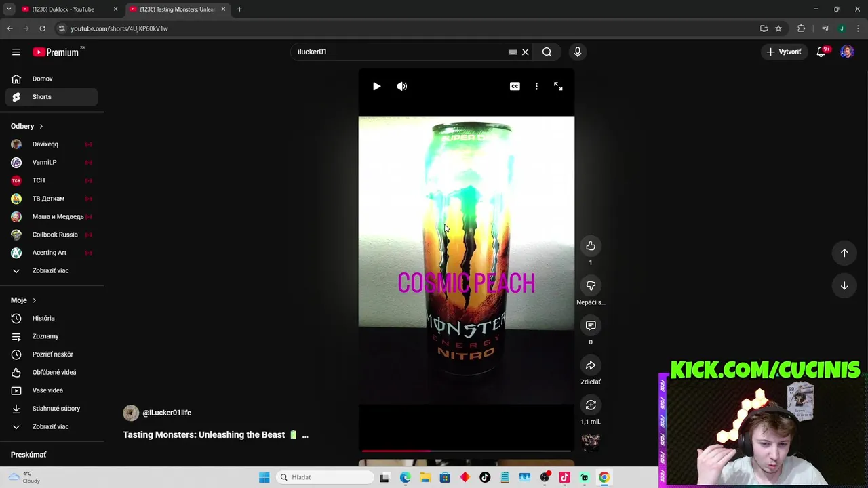Open Chrome media controls icon
This screenshot has height=488, width=868.
[x=825, y=28]
